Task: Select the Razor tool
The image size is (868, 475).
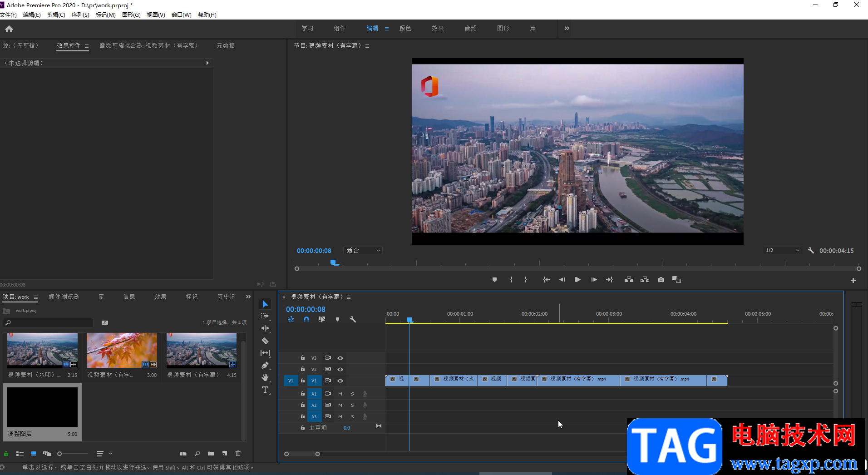Action: [x=265, y=341]
